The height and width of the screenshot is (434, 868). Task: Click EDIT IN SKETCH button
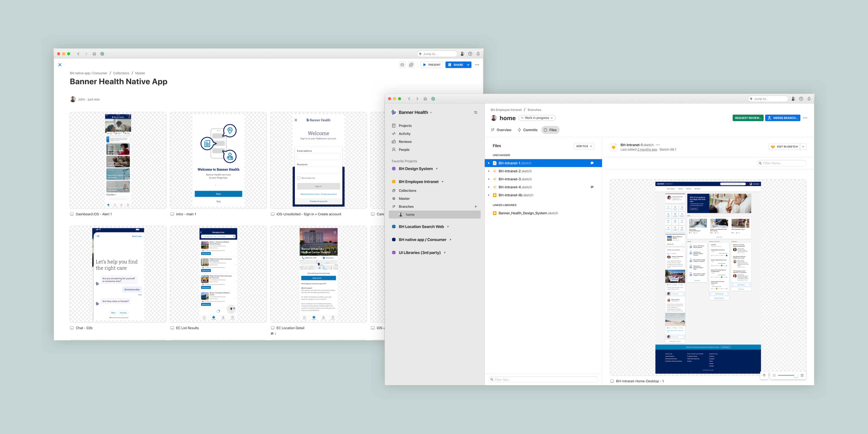(784, 146)
